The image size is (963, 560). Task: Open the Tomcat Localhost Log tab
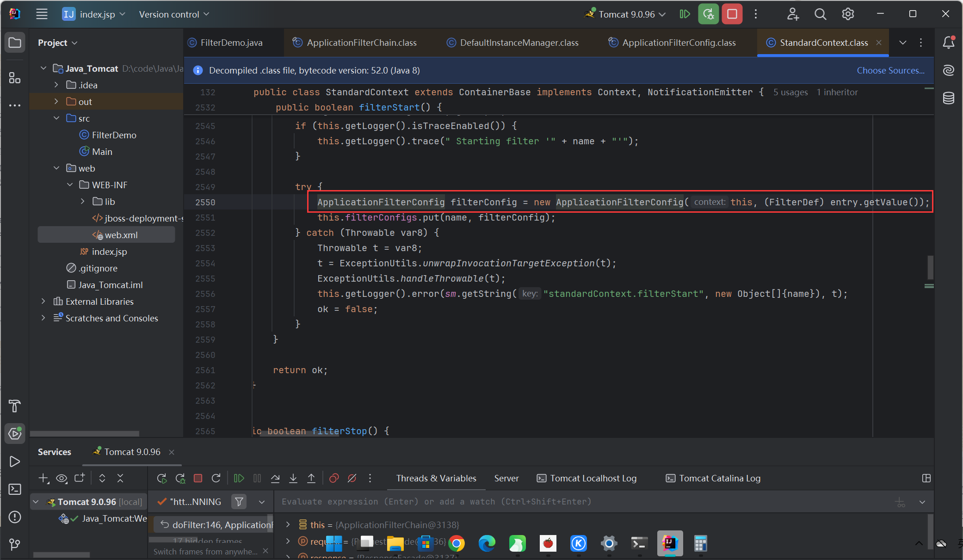[x=586, y=478]
